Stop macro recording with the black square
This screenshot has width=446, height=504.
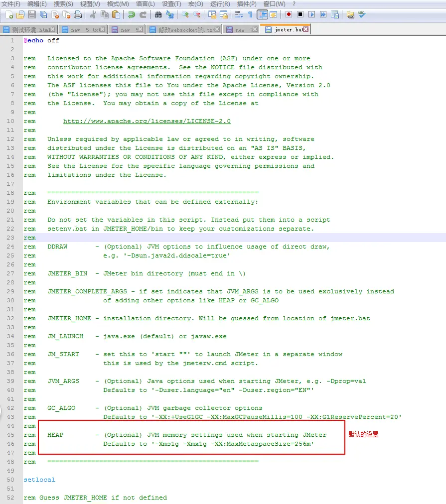[300, 15]
